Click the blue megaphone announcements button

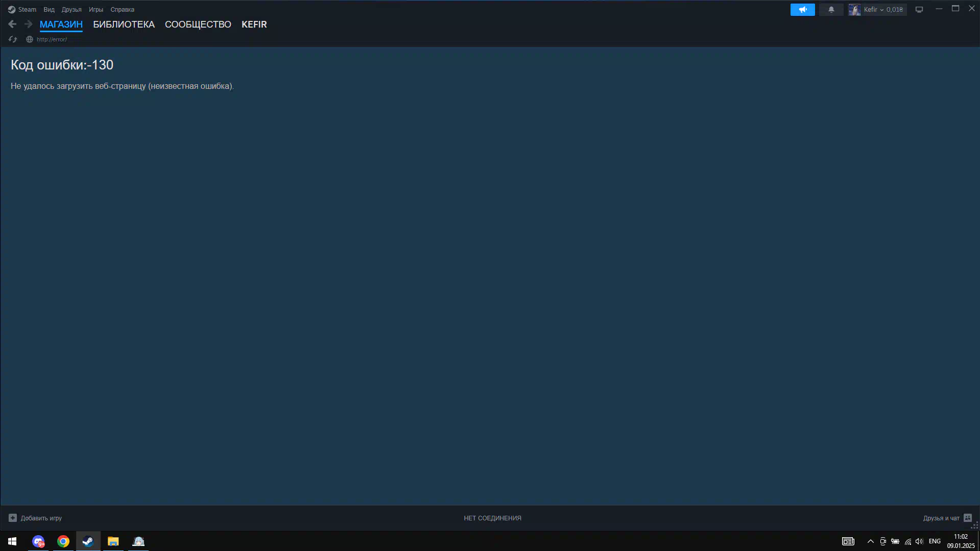[x=802, y=10]
